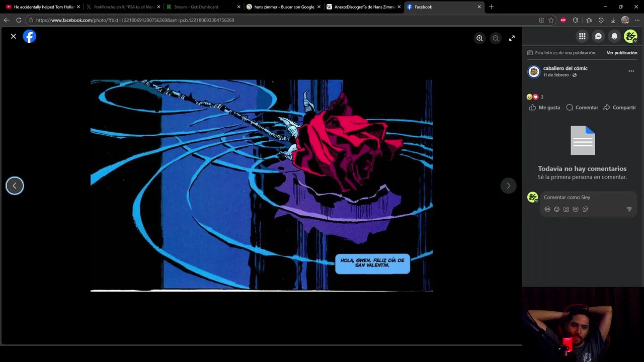Switch to Stream - Kick Dashboard tab
This screenshot has width=644, height=362.
click(202, 7)
